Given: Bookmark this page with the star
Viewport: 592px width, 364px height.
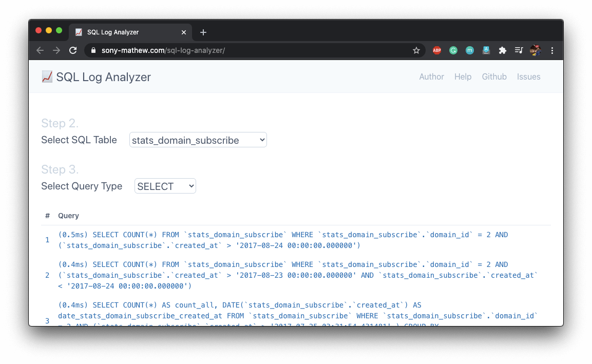Looking at the screenshot, I should click(416, 50).
